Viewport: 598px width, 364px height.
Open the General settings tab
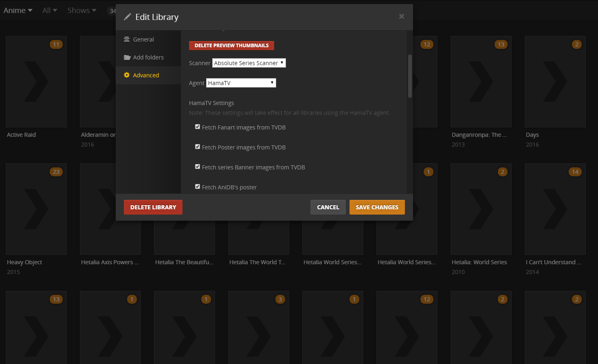pos(148,39)
